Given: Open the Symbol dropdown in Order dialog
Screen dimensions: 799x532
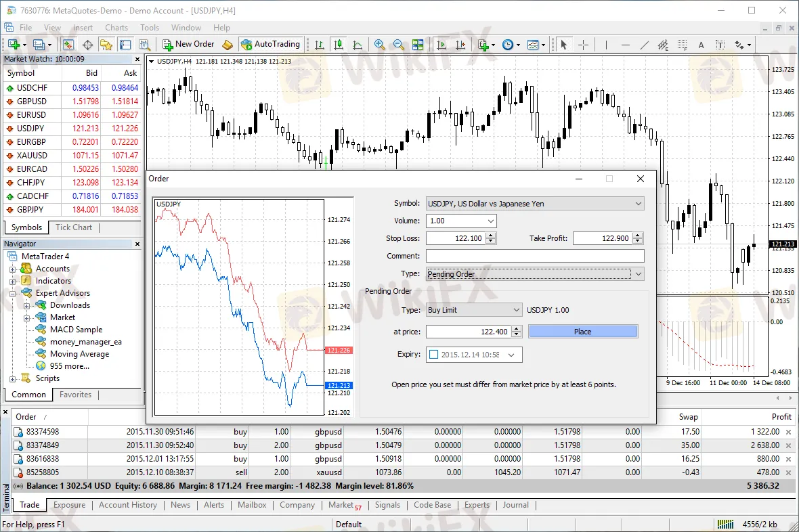Looking at the screenshot, I should coord(639,204).
